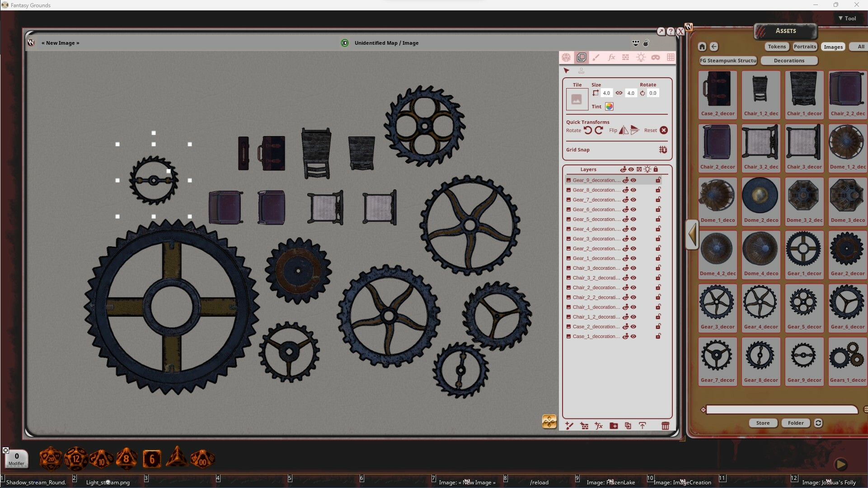Screen dimensions: 868x488
Task: Select the Lighting tool with the bulb icon
Action: point(641,57)
